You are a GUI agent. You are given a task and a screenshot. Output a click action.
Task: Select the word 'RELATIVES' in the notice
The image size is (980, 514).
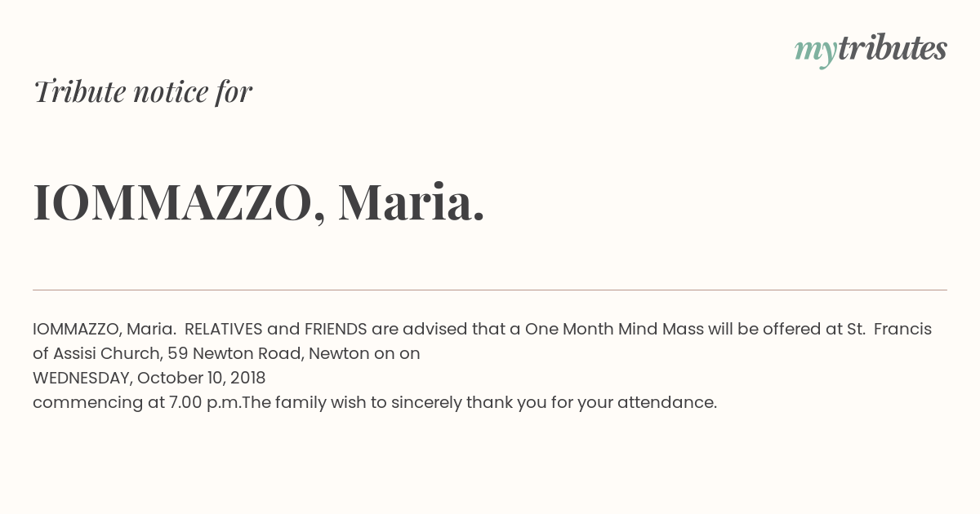(224, 329)
